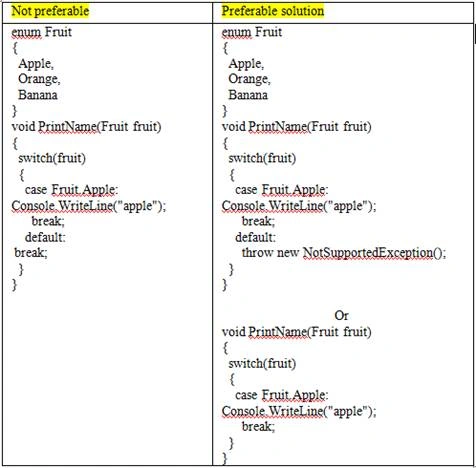
Task: Select "Orange," in the Not preferable column
Action: point(39,79)
